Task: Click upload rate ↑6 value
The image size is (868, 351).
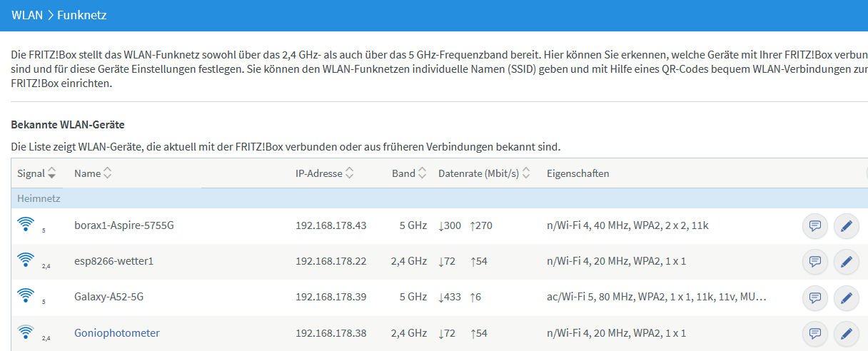Action: click(x=475, y=297)
